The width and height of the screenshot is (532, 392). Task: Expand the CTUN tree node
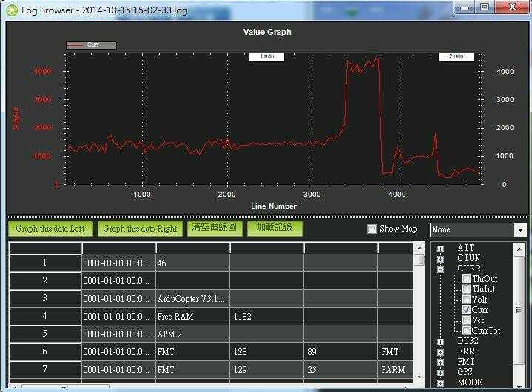pyautogui.click(x=441, y=259)
